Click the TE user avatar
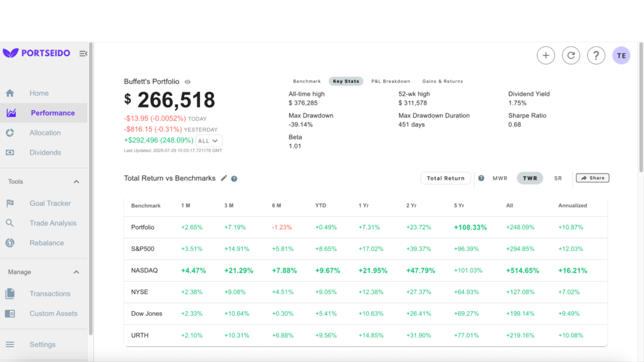Image resolution: width=644 pixels, height=362 pixels. point(621,56)
